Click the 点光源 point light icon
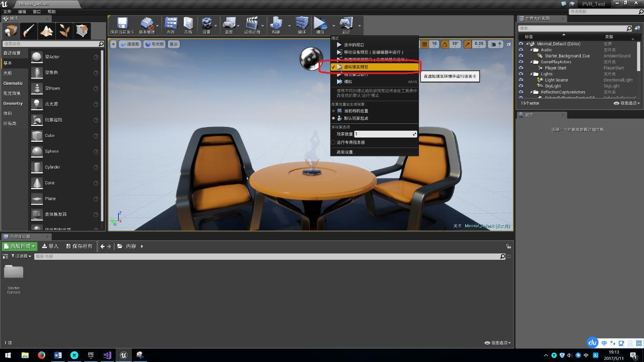 click(36, 104)
